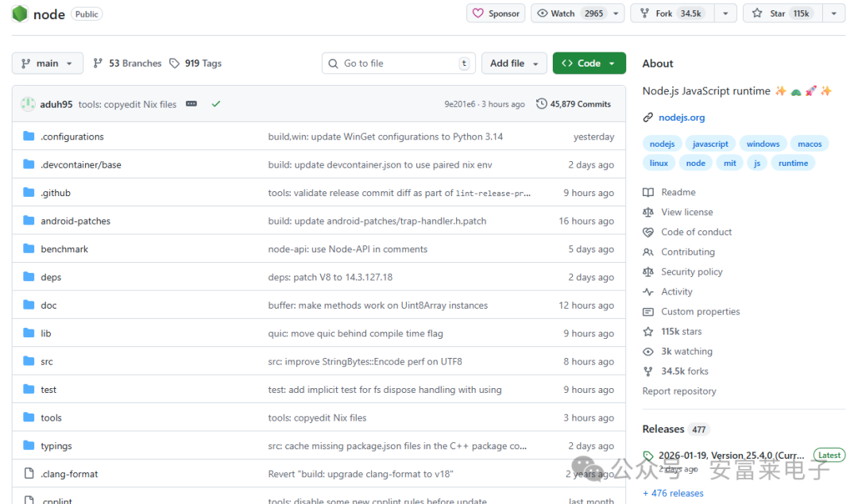Open the green Code dropdown
The width and height of the screenshot is (858, 504).
(589, 63)
